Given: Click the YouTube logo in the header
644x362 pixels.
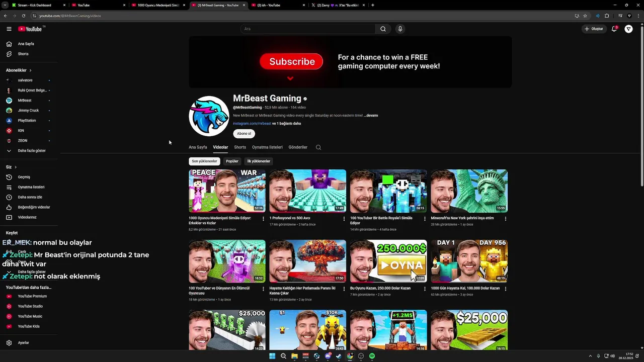Looking at the screenshot, I should 30,29.
